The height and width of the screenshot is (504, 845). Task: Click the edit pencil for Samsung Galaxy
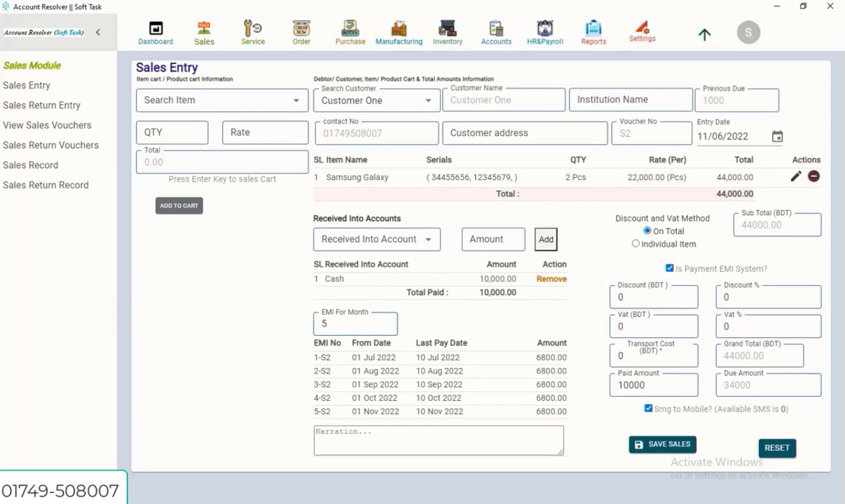796,176
